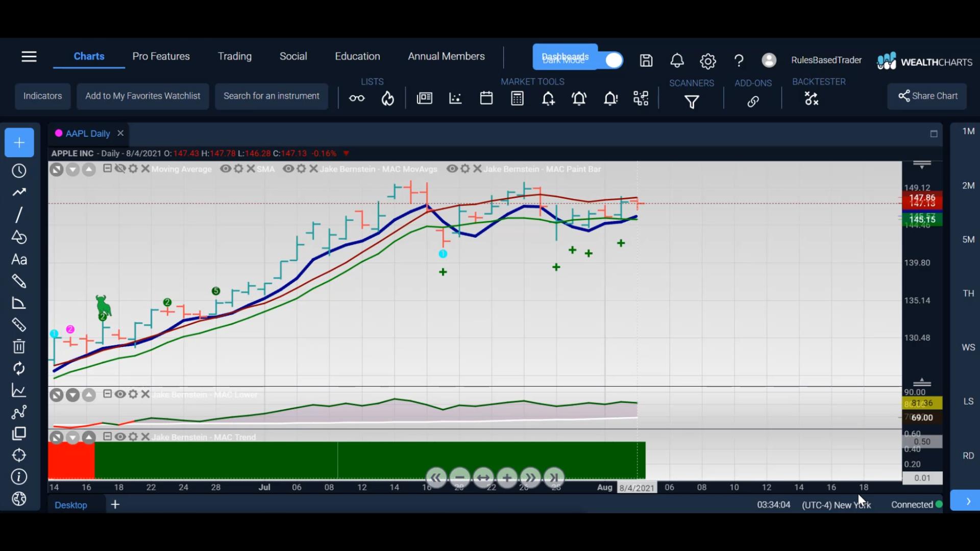Move MAC Lower pane down arrow
Screen dimensions: 980x551
pos(73,395)
